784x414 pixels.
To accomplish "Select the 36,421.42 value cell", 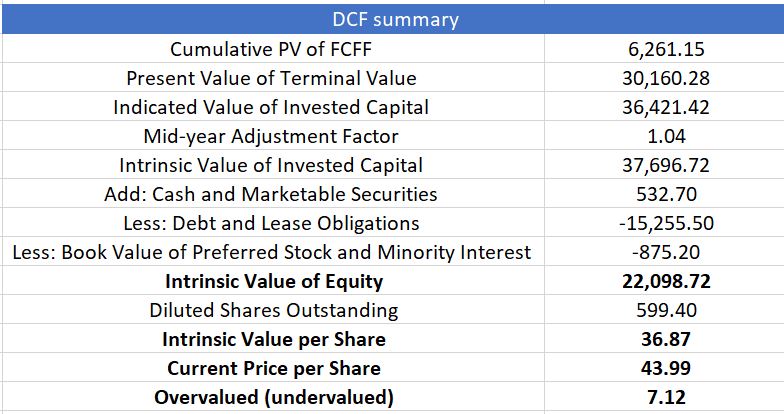I will click(666, 107).
